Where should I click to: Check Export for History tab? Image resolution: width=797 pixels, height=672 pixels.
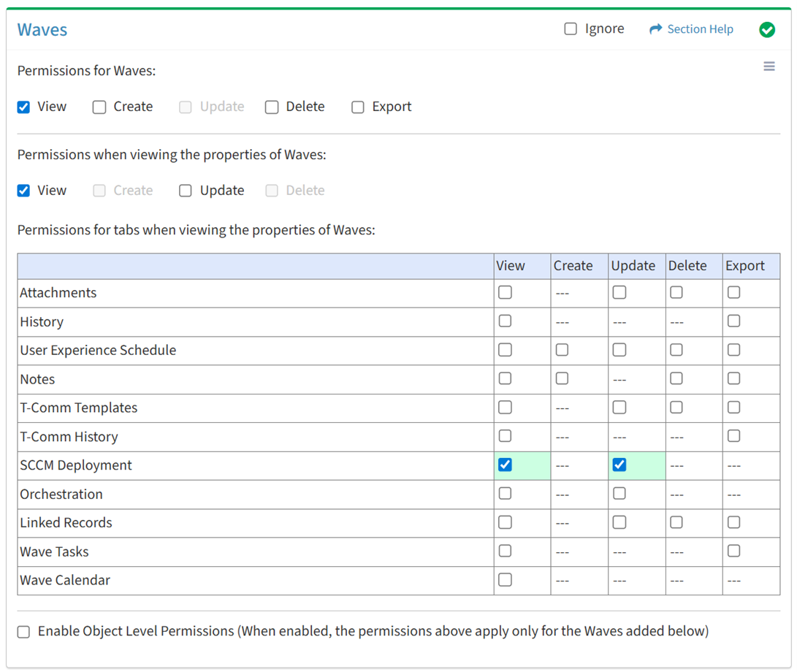[733, 321]
